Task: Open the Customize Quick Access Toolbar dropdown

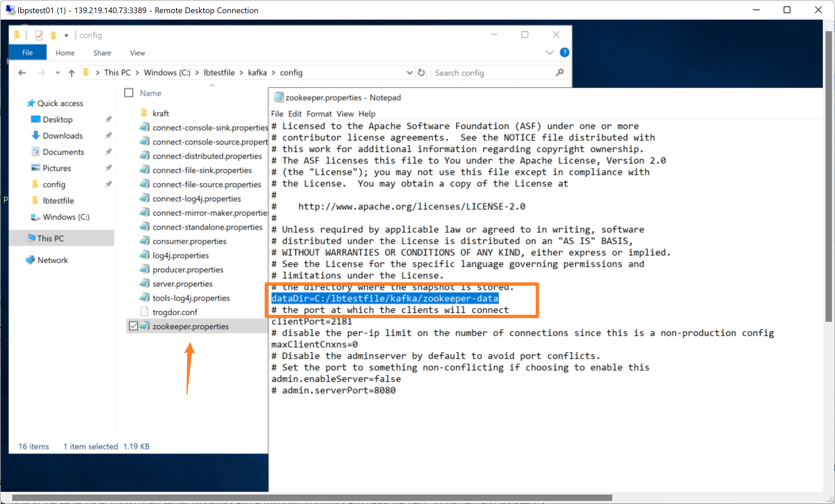Action: (67, 35)
